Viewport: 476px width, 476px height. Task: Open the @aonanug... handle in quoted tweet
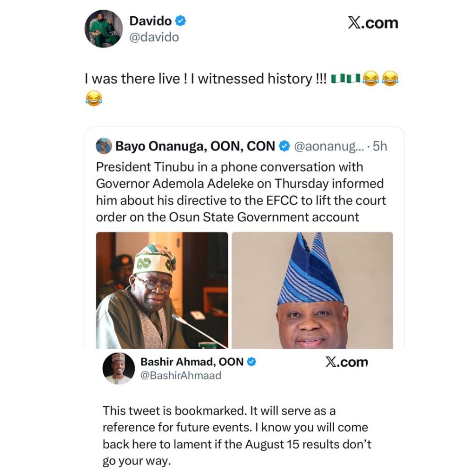click(x=329, y=146)
